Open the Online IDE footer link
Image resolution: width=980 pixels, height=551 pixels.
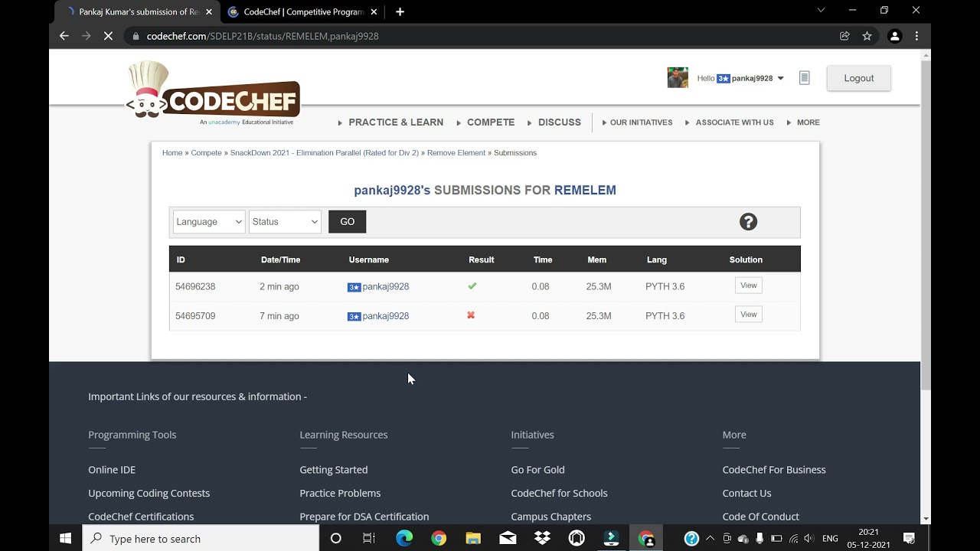(x=112, y=470)
